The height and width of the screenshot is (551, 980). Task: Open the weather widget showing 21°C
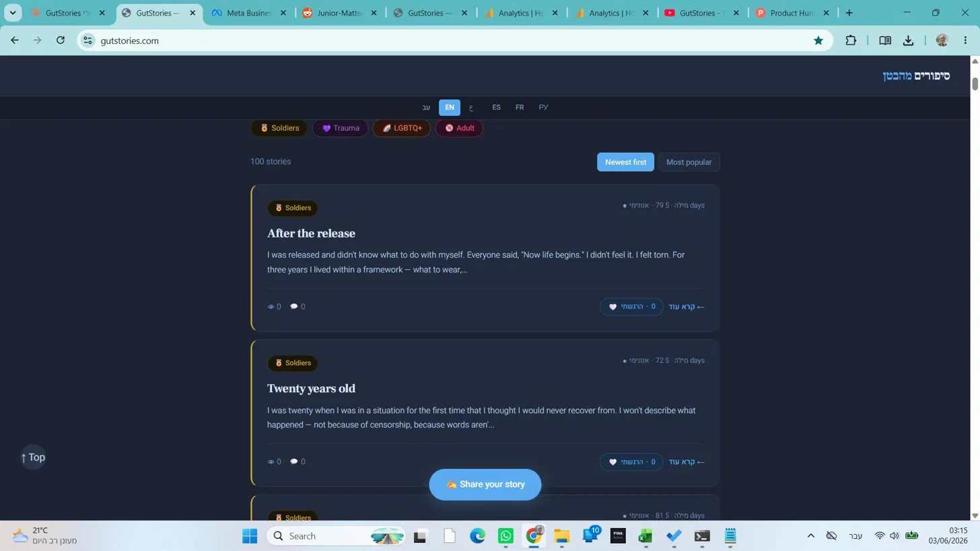click(44, 536)
